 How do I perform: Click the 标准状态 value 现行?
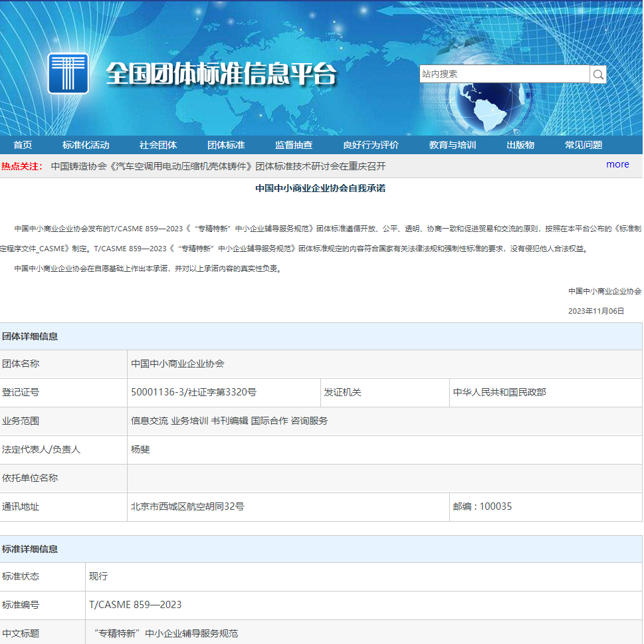click(x=98, y=576)
